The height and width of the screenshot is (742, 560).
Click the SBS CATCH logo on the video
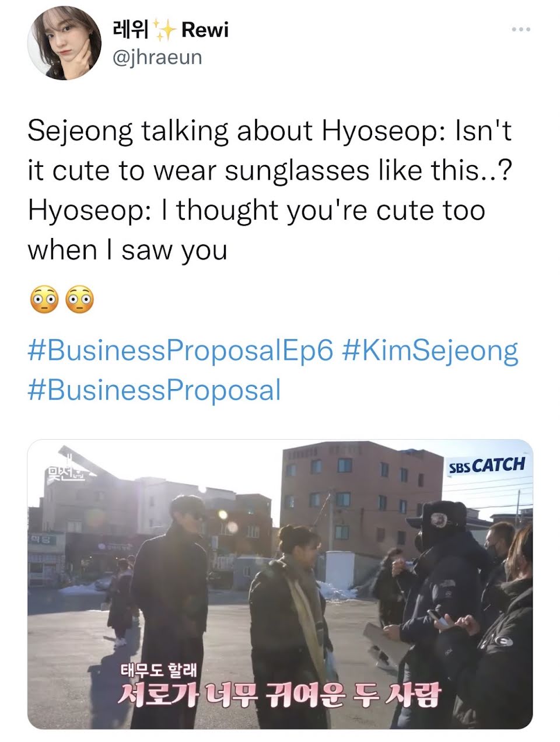tap(487, 466)
